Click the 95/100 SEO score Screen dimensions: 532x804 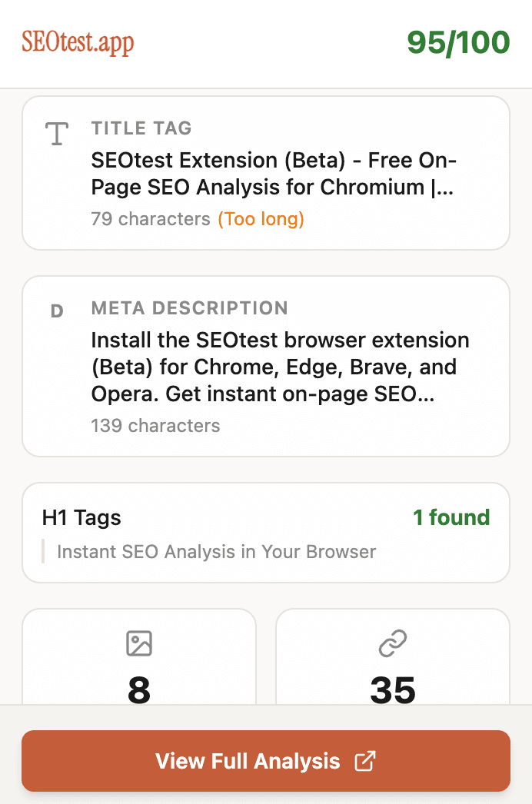[458, 42]
